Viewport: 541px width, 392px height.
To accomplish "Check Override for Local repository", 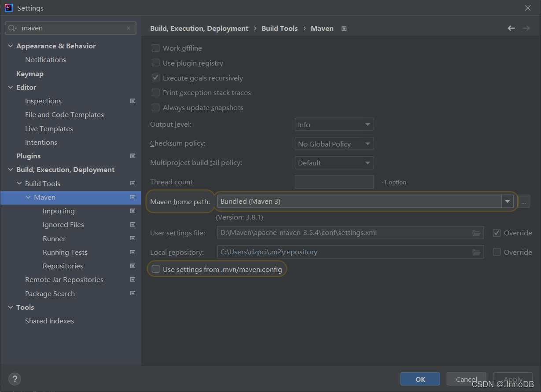I will (497, 252).
